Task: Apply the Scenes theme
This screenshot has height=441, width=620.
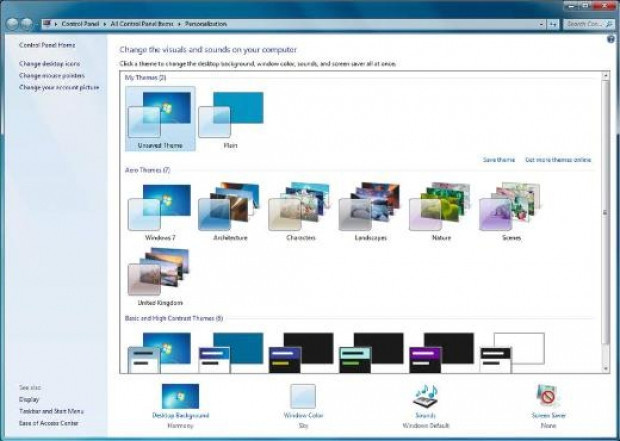Action: [x=511, y=212]
